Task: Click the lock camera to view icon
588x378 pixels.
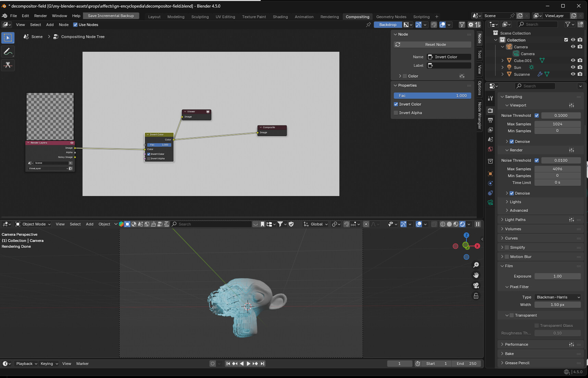Action: [476, 296]
